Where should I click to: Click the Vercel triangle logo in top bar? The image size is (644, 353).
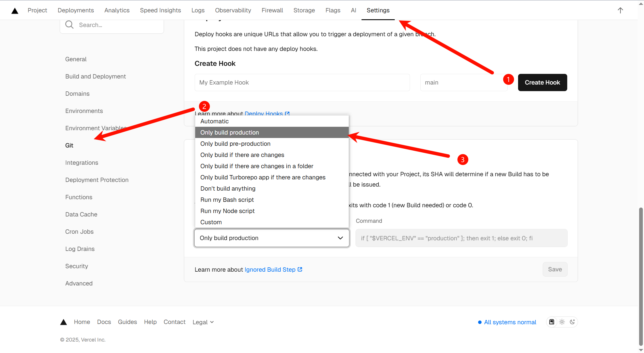pyautogui.click(x=15, y=11)
